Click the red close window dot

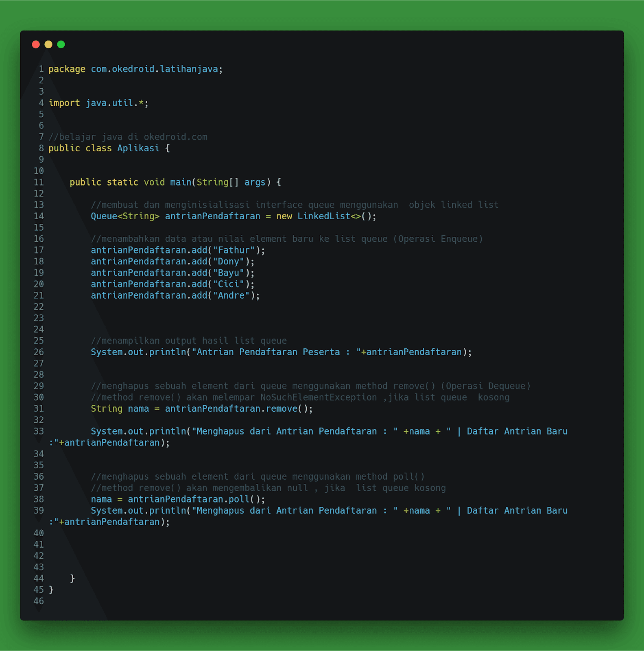click(x=36, y=44)
